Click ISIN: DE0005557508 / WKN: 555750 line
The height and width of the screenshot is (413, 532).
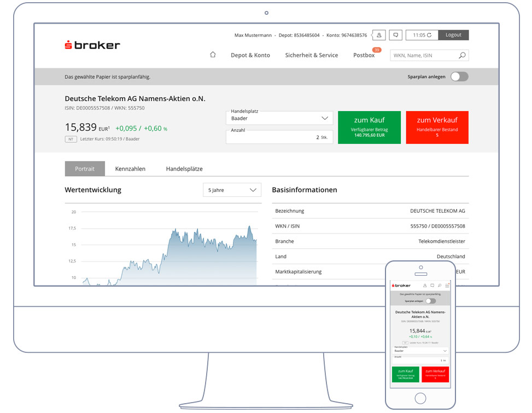tap(104, 108)
